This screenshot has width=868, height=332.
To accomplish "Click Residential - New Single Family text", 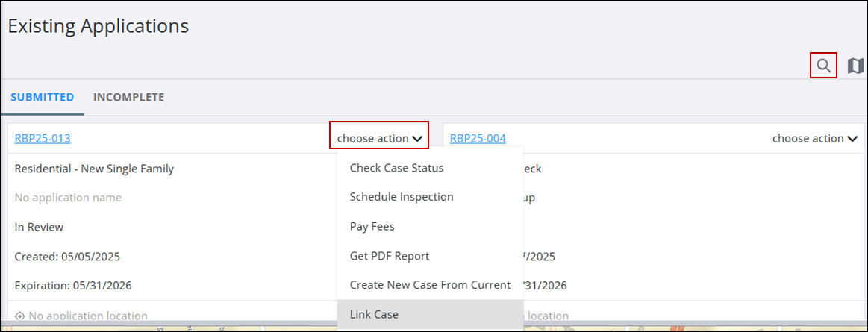I will (x=94, y=169).
